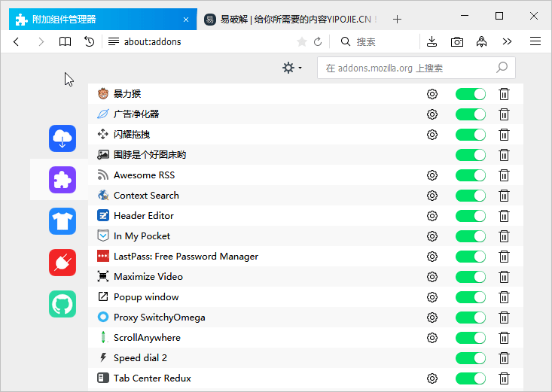
Task: Open options gear for LastPass
Action: coord(432,257)
